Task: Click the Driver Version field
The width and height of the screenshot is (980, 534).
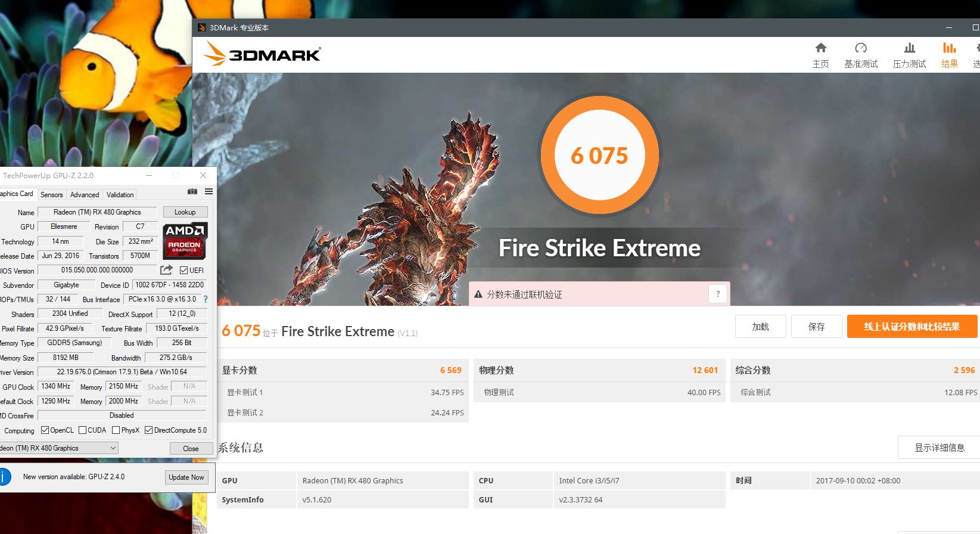Action: 122,372
